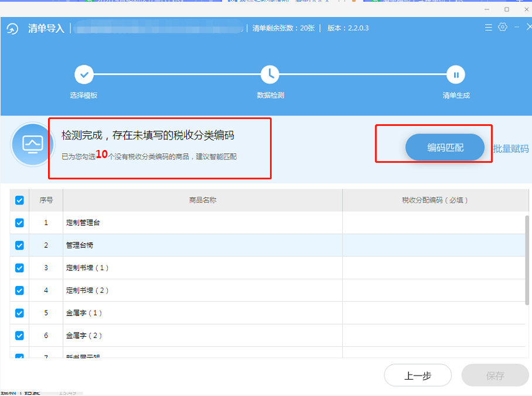Click the monitor detection result icon
Image resolution: width=532 pixels, height=396 pixels.
click(x=32, y=144)
